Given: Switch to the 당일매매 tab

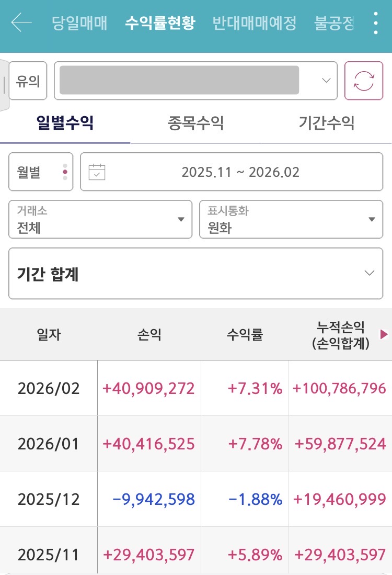Looking at the screenshot, I should point(79,23).
